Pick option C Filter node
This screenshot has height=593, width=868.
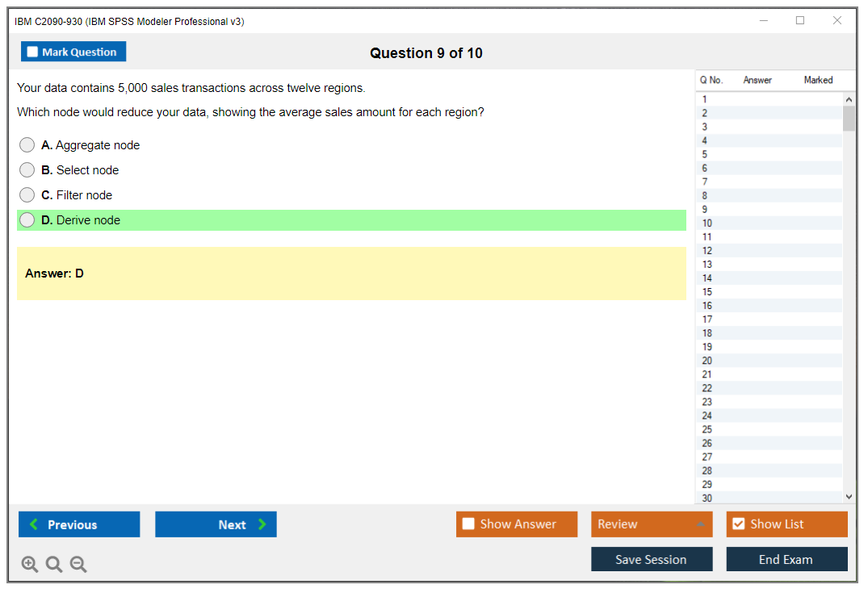27,195
